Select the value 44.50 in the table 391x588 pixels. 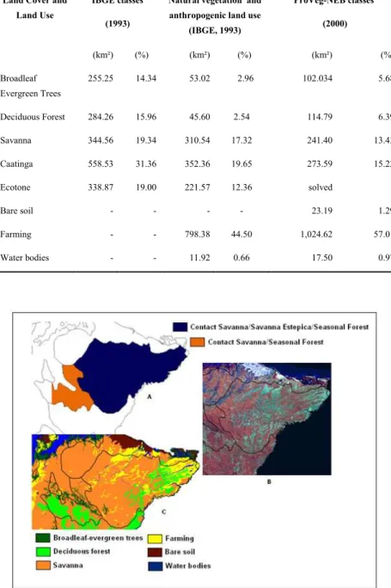[241, 235]
